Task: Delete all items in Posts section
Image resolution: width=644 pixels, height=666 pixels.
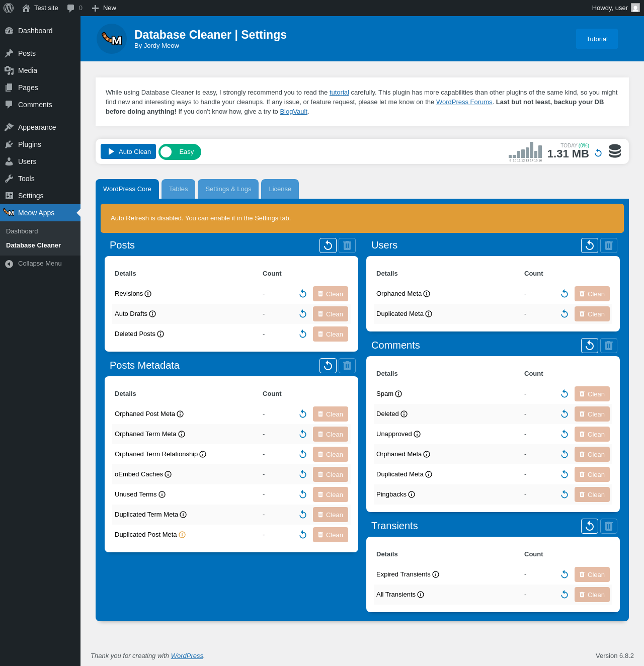Action: (347, 245)
